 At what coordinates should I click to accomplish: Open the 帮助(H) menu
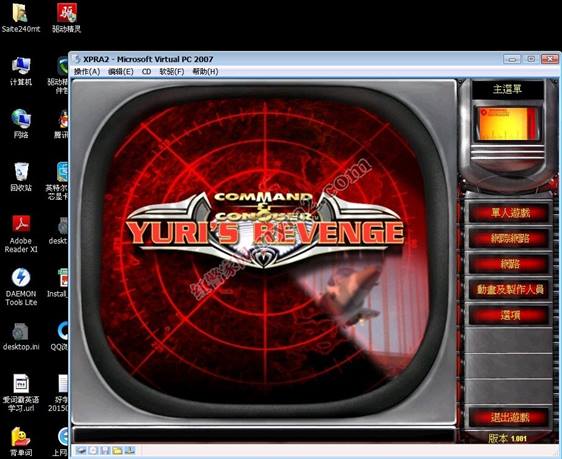pos(205,72)
